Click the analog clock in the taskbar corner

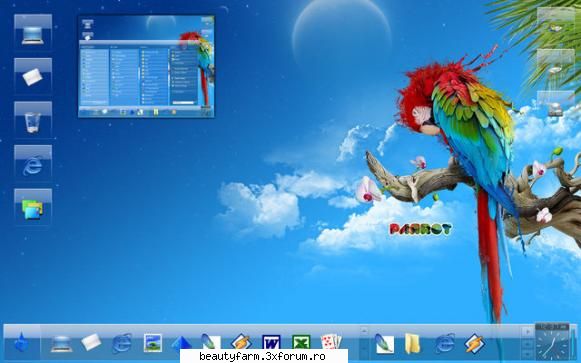[552, 343]
